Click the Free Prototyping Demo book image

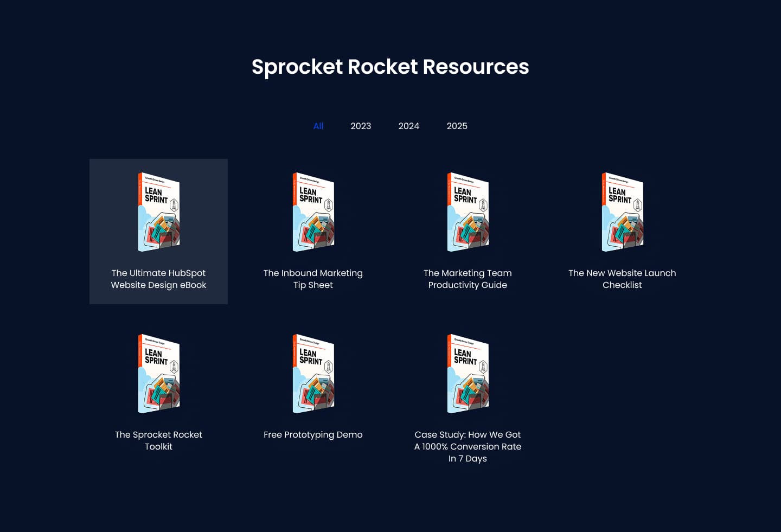[x=313, y=374]
